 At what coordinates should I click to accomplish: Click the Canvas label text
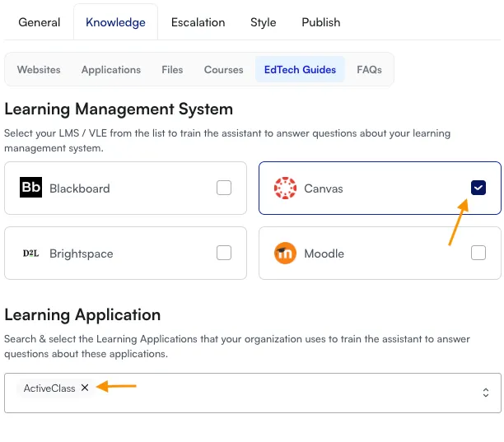point(324,188)
